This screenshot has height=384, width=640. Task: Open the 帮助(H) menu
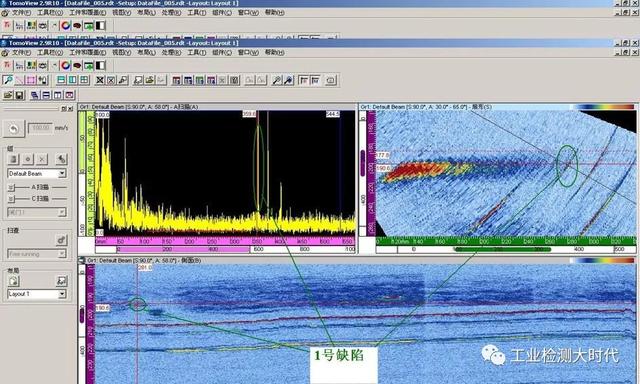tap(274, 53)
